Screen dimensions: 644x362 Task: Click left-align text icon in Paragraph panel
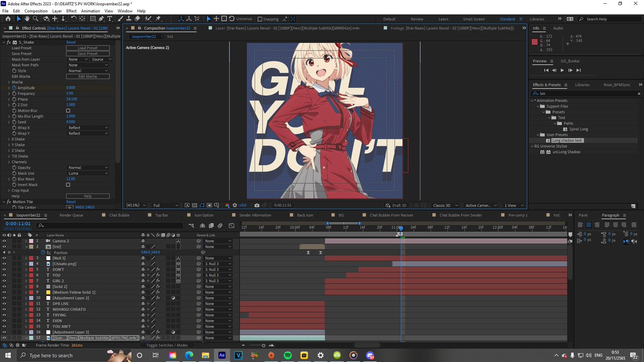[x=581, y=225]
